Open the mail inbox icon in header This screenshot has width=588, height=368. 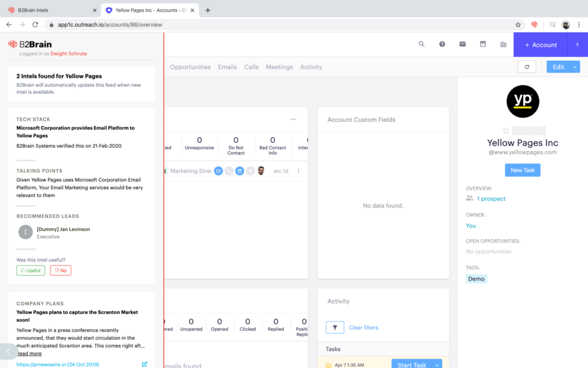(462, 44)
